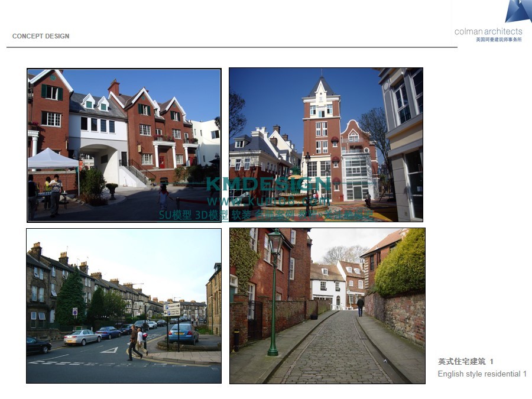Click the 'colman architects' company name text
Viewport: 532px width, 399px height.
tap(488, 31)
